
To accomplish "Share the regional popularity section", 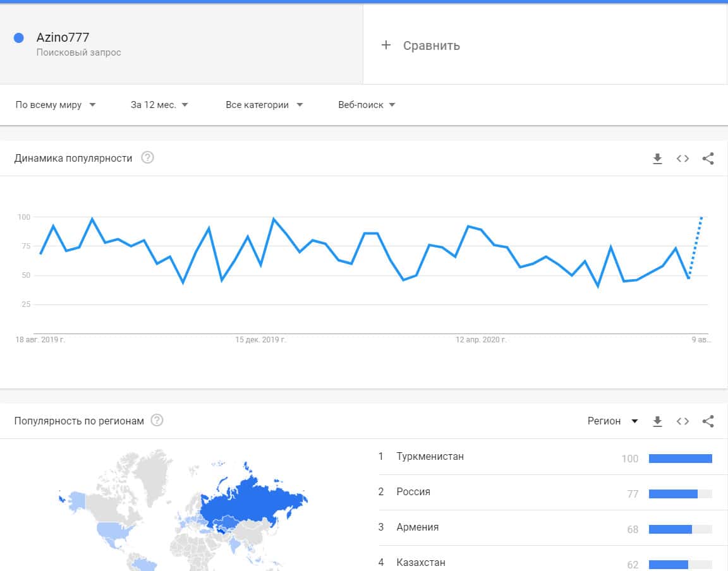I will (708, 421).
